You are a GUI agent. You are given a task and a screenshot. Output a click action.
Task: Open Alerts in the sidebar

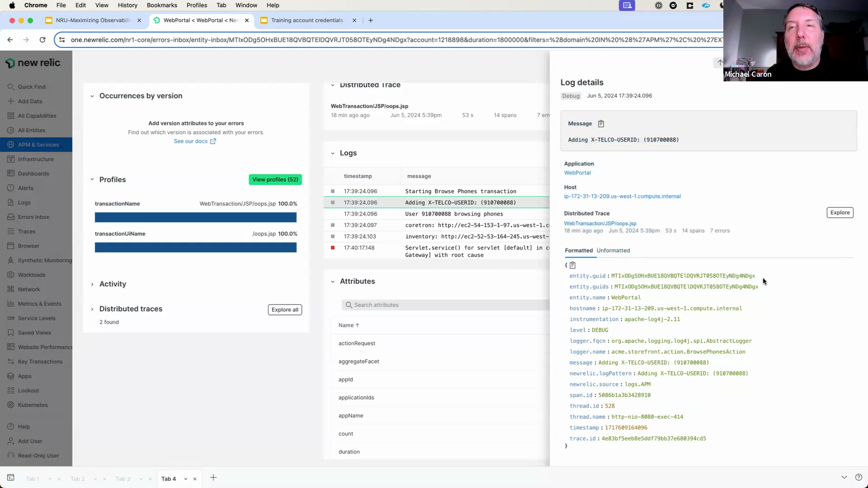click(x=26, y=188)
